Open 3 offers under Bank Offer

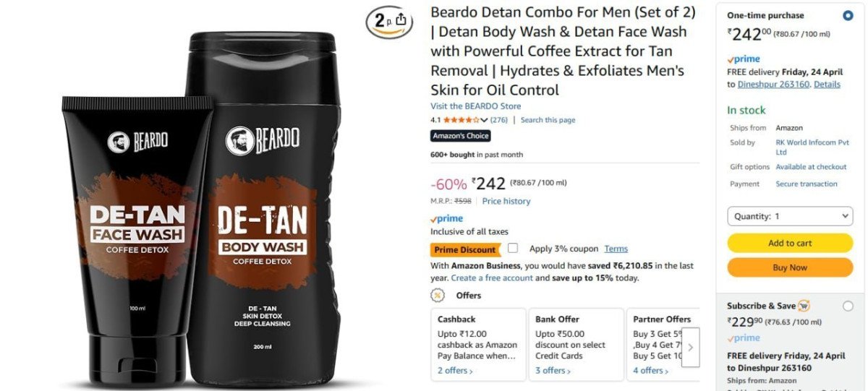point(553,371)
